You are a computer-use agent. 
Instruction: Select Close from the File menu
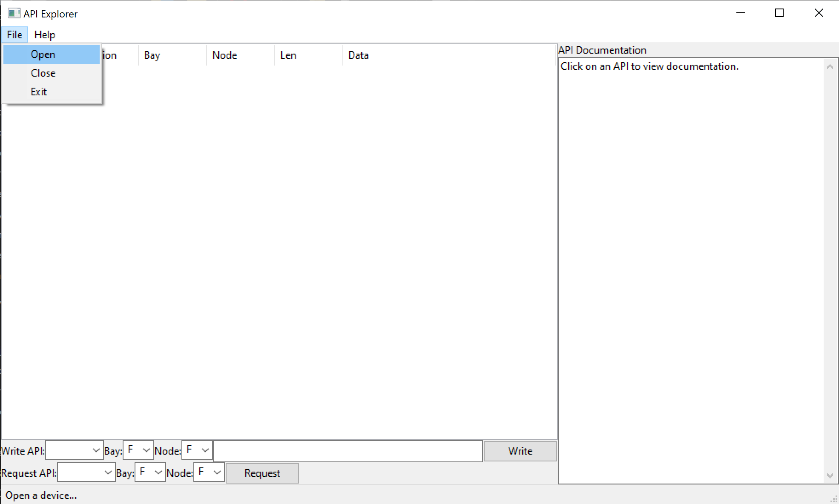pos(43,73)
